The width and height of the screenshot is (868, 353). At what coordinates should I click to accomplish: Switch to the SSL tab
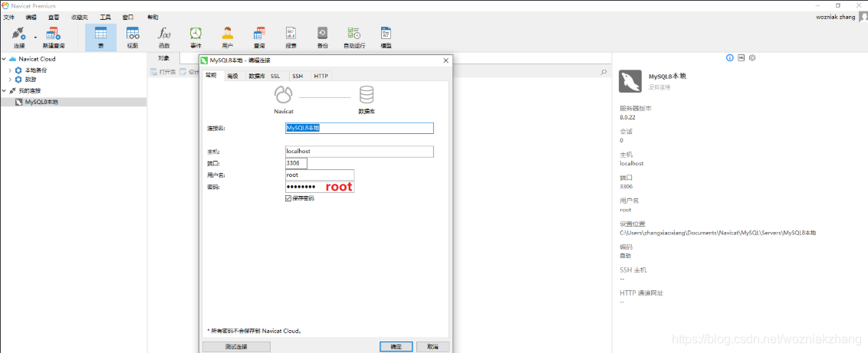click(275, 77)
